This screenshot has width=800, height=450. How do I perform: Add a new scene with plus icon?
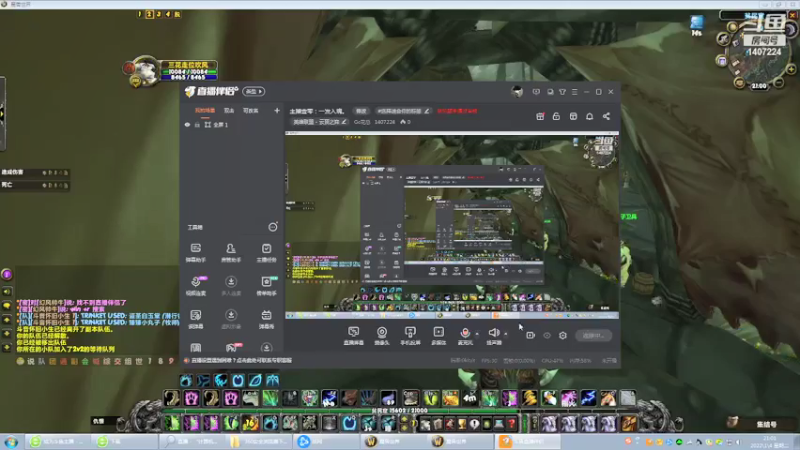coord(277,110)
